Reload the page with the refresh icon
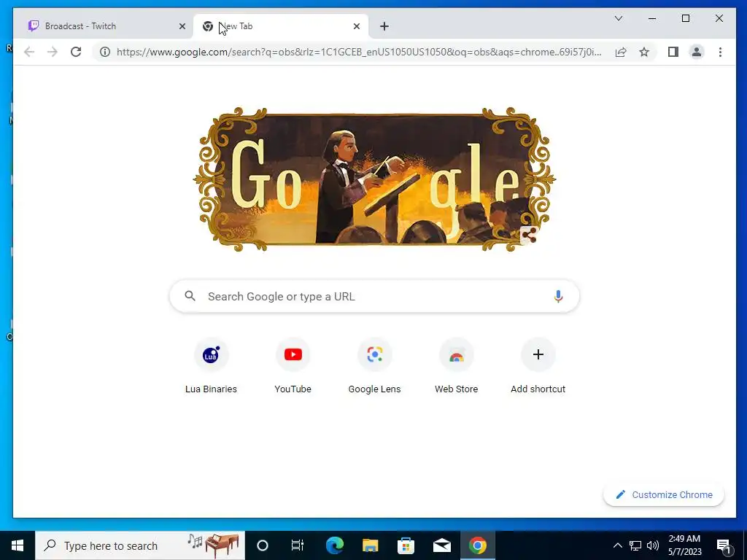This screenshot has height=560, width=747. [x=76, y=52]
